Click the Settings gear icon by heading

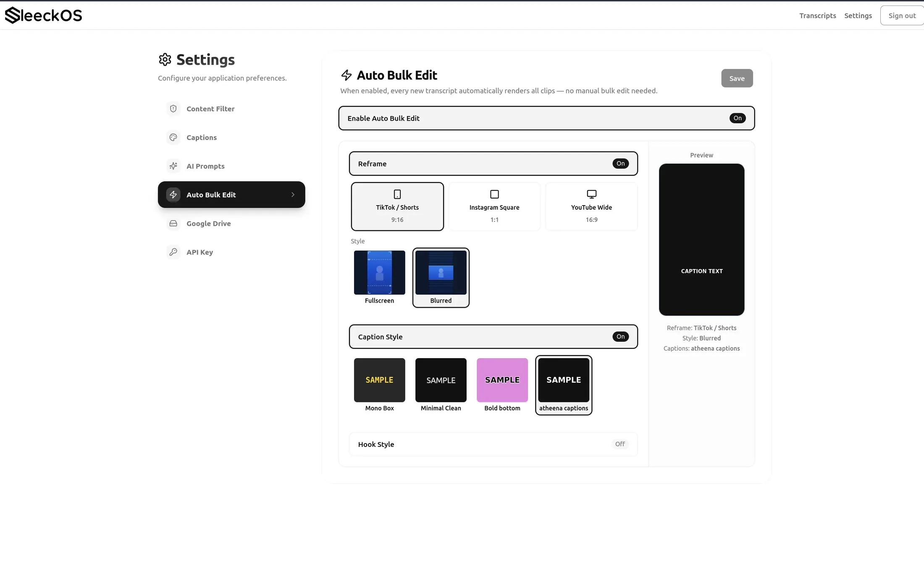click(x=165, y=59)
